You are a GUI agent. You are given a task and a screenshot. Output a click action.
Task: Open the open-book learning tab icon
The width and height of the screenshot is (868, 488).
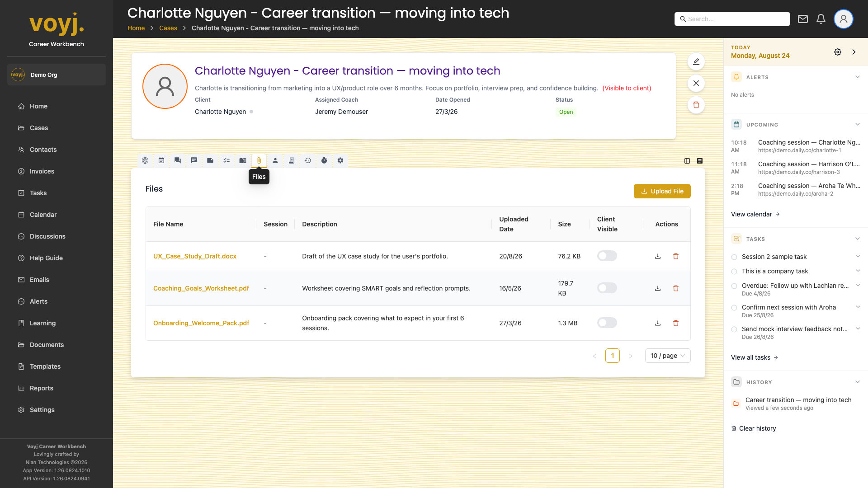pyautogui.click(x=243, y=160)
